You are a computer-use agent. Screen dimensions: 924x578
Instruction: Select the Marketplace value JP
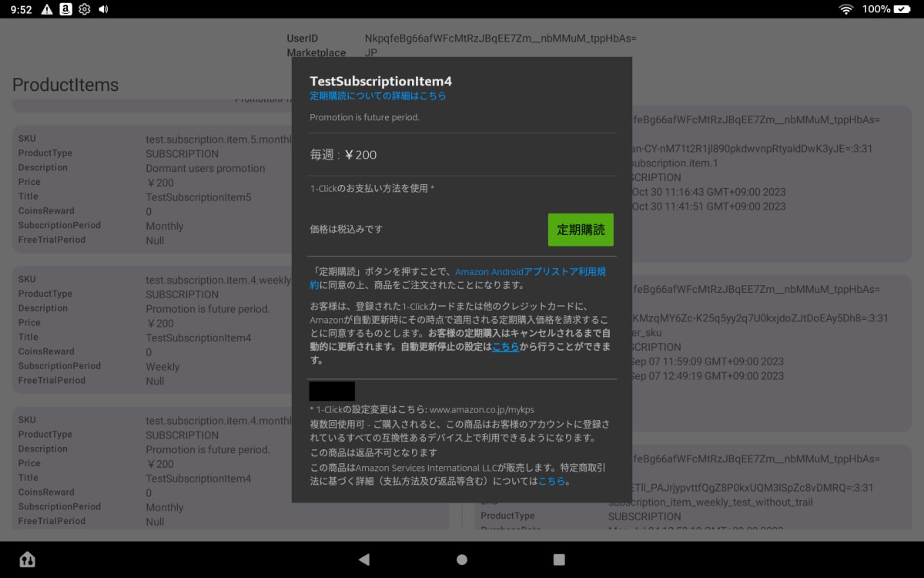coord(371,53)
